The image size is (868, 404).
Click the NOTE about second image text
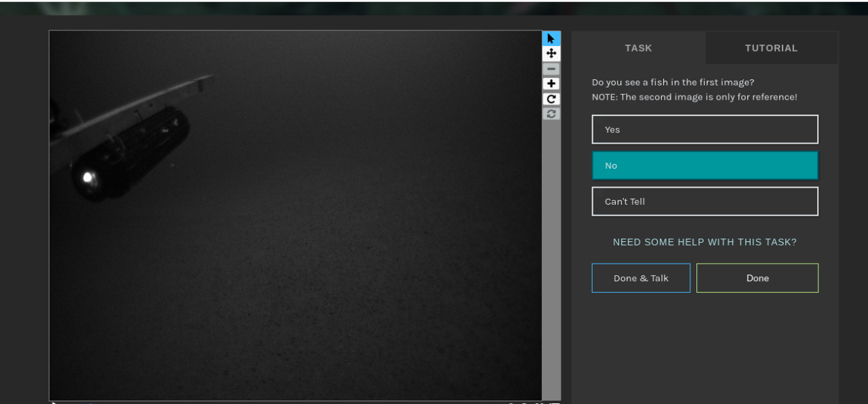pyautogui.click(x=694, y=97)
